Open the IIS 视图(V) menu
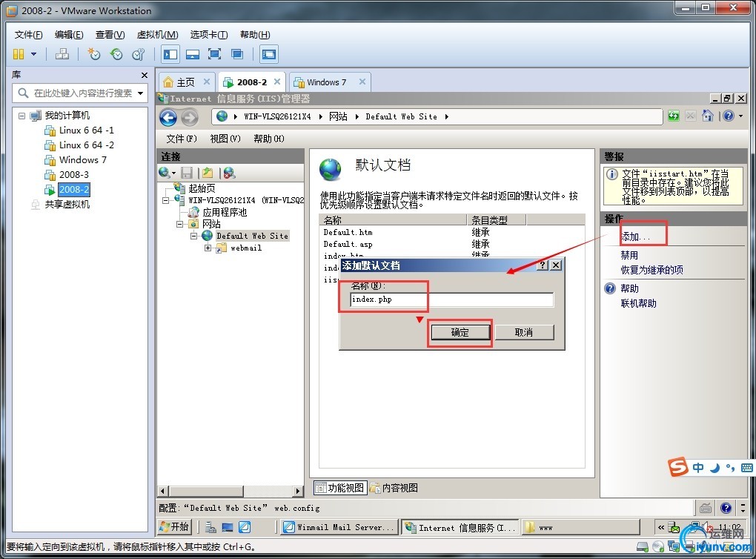 pyautogui.click(x=225, y=139)
